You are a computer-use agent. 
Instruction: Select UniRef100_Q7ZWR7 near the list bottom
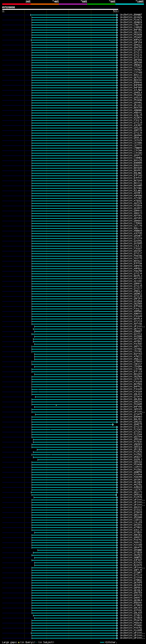click(x=131, y=572)
